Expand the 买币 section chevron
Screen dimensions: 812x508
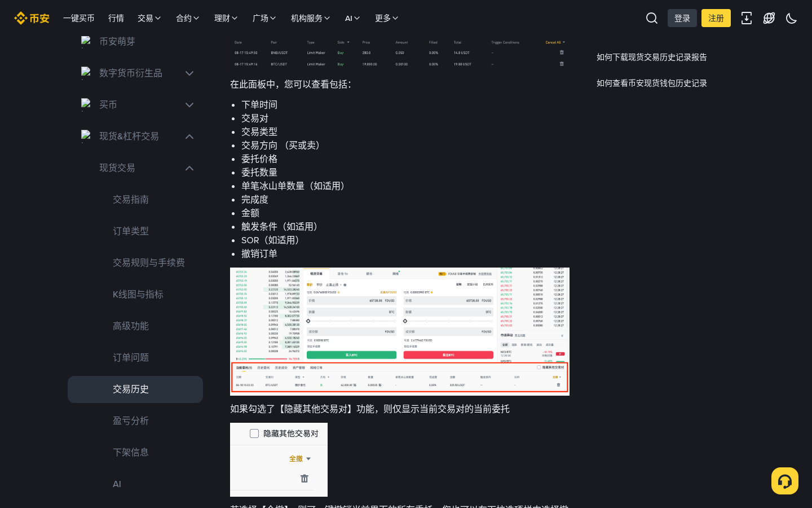(189, 105)
